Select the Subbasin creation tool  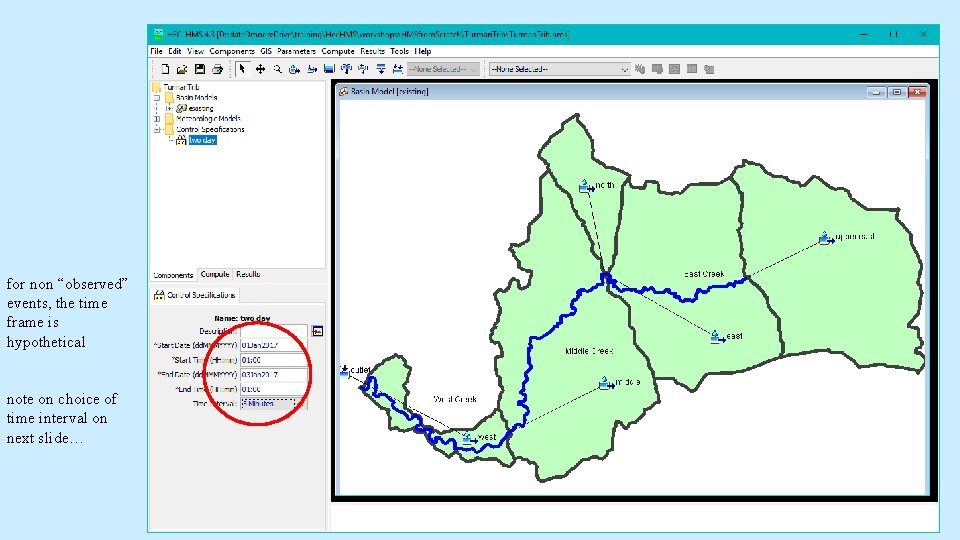pyautogui.click(x=294, y=69)
